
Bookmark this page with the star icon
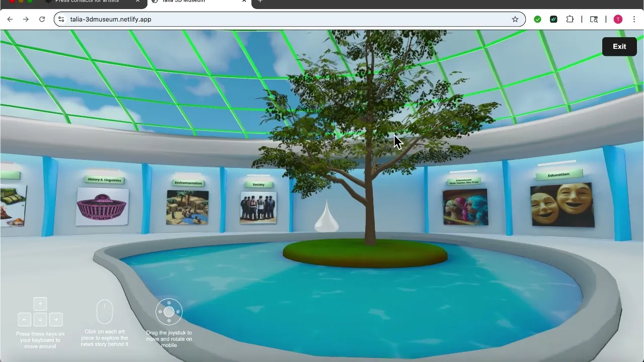pos(515,19)
